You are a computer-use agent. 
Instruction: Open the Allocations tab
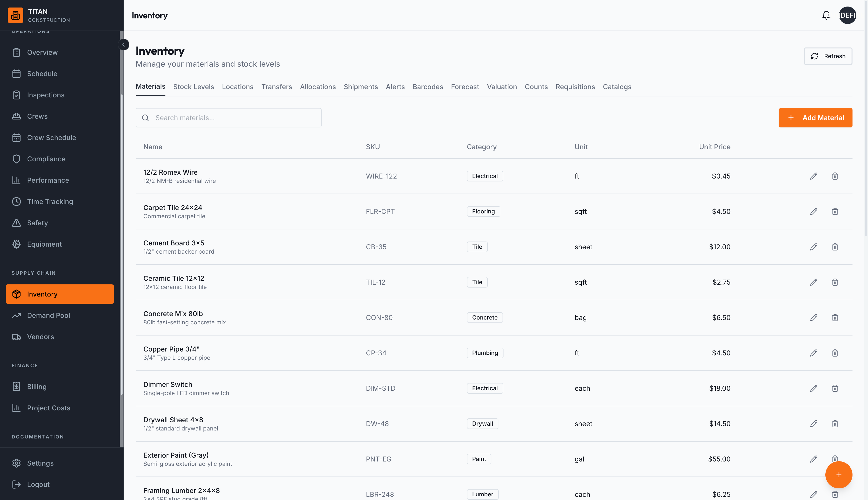click(x=318, y=86)
